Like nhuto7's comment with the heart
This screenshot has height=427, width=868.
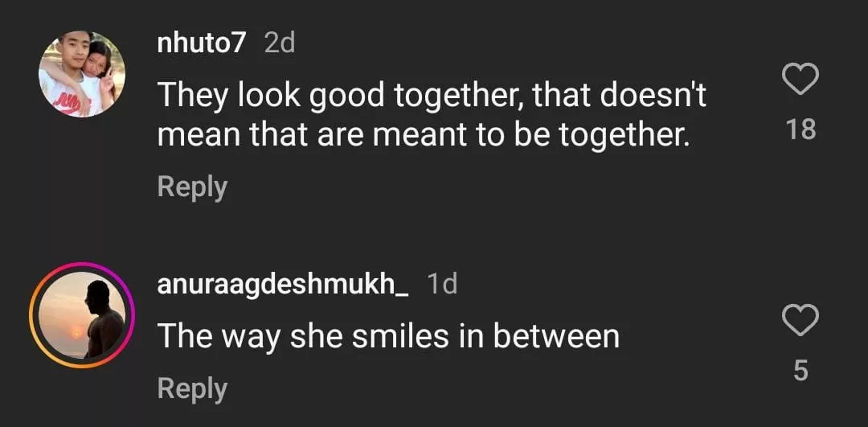(800, 80)
